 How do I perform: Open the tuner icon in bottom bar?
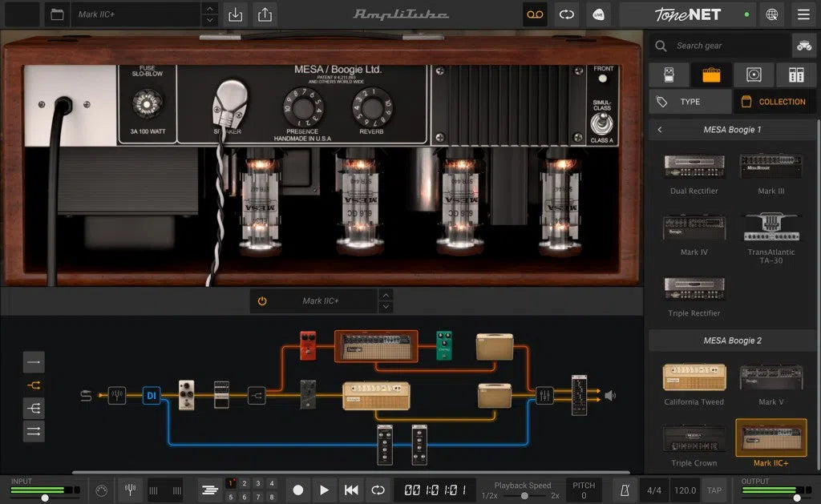(130, 490)
